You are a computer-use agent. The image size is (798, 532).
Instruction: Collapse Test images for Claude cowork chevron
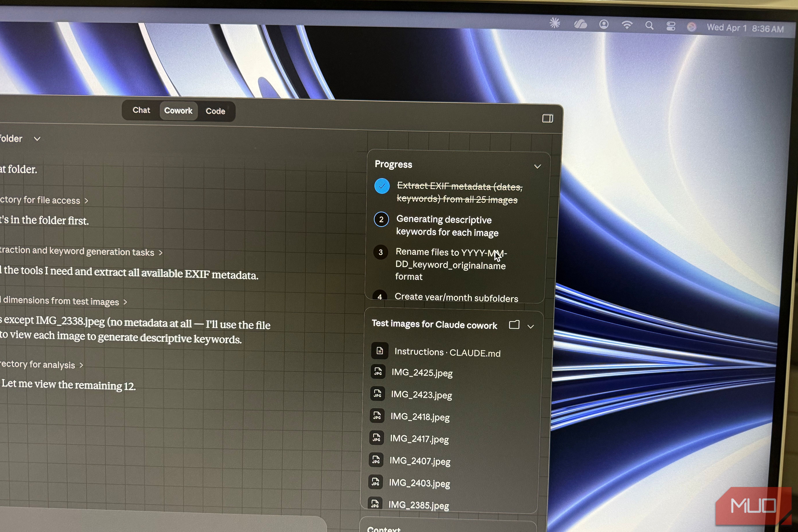coord(531,326)
